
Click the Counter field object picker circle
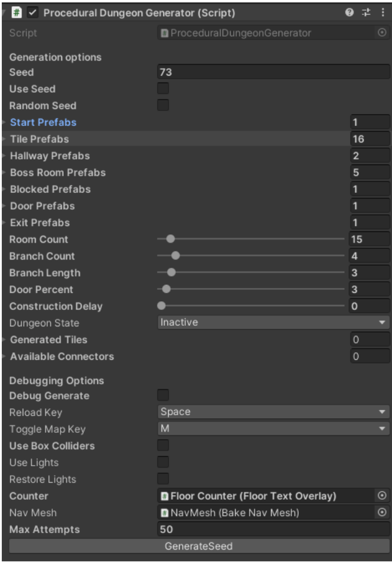382,496
